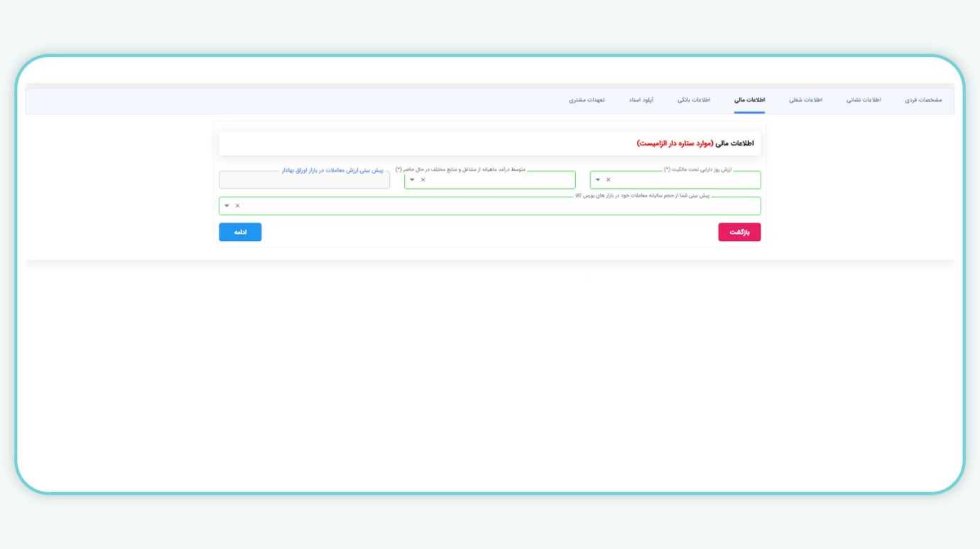Click inside the wide 'بورس کالا' combo box

click(497, 206)
